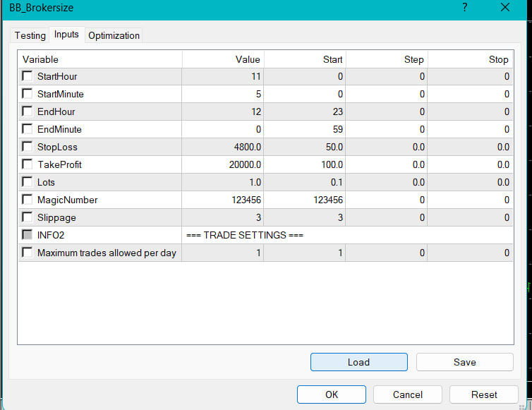Click the Value column header
Image resolution: width=532 pixels, height=410 pixels.
pos(223,59)
